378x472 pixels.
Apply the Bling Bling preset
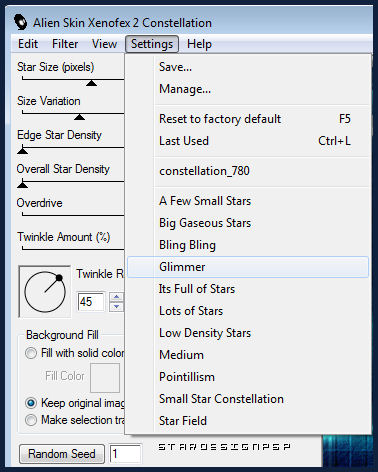click(x=248, y=245)
